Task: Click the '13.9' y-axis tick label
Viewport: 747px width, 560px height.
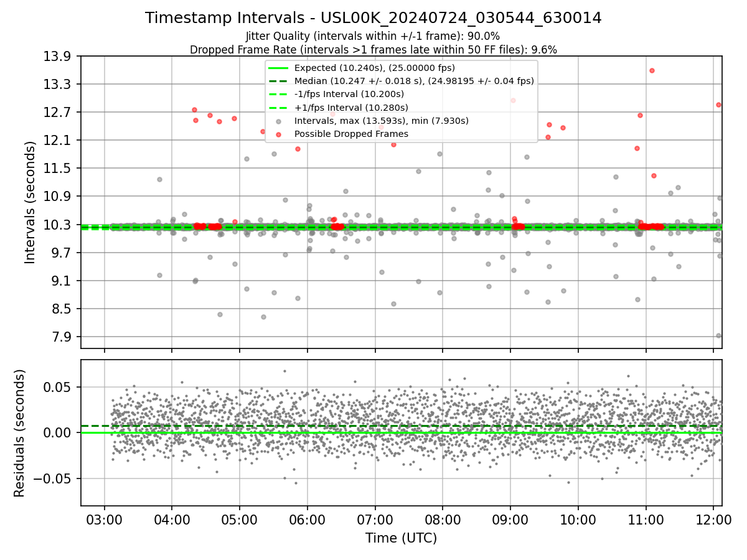Action: pos(59,56)
